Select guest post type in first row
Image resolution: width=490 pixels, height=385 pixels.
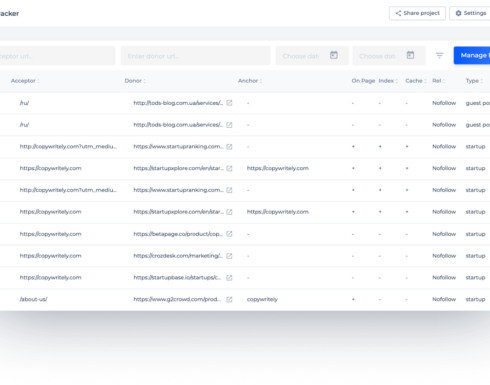478,103
